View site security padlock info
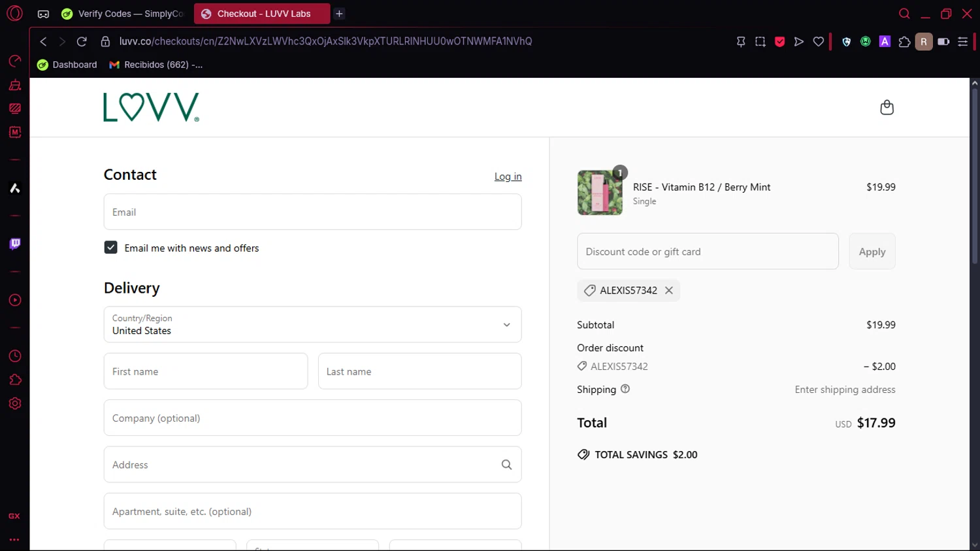Screen dimensions: 980x551 coord(105,41)
